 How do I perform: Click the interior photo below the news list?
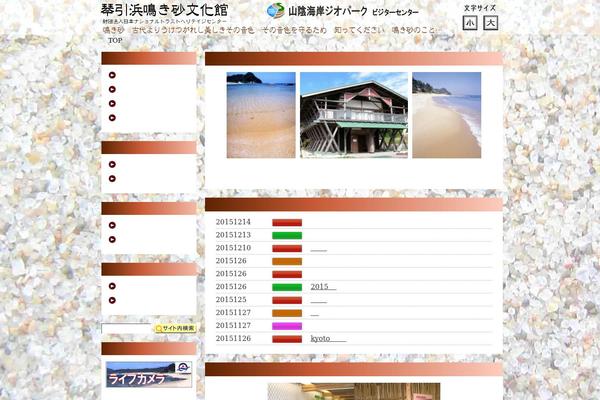click(x=354, y=391)
